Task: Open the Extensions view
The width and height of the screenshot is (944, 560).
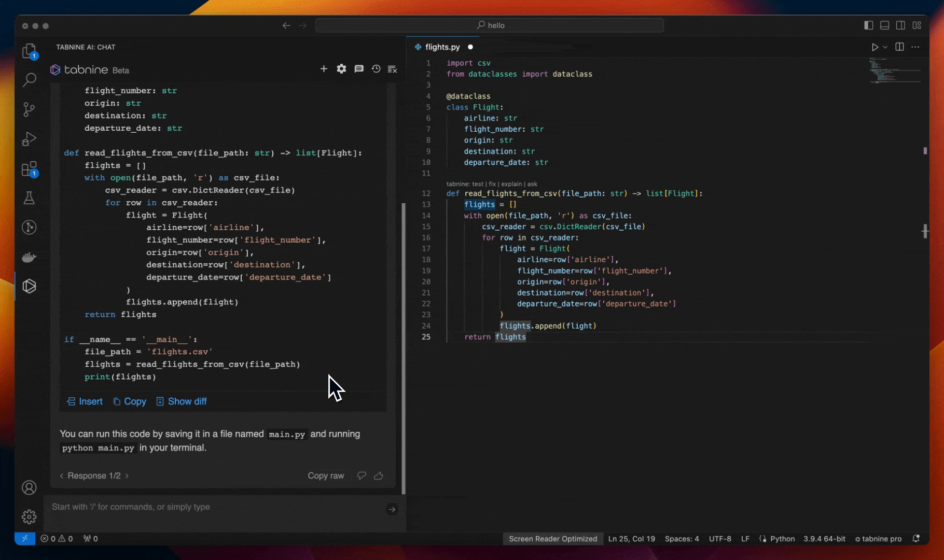Action: click(x=29, y=169)
